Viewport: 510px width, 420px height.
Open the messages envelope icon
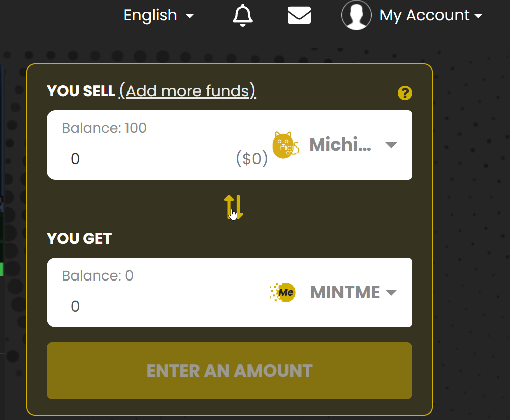299,15
